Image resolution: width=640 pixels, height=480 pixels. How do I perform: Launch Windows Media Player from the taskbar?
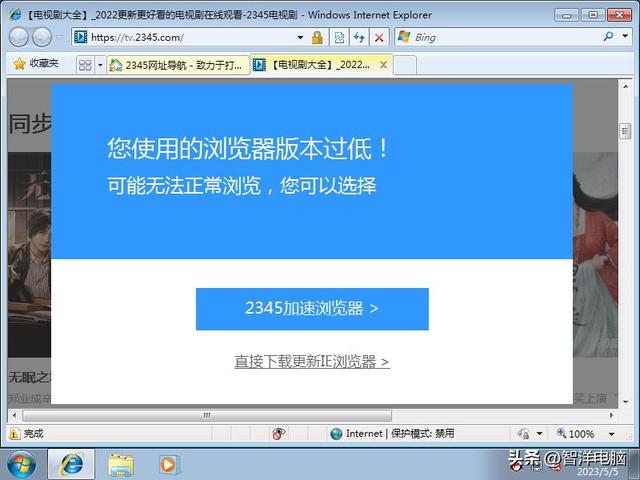(168, 464)
